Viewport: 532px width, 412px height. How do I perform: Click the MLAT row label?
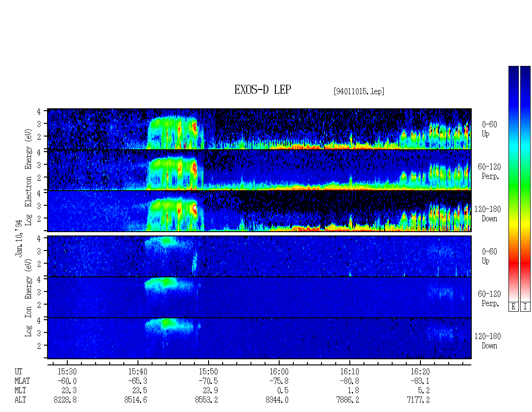click(22, 381)
